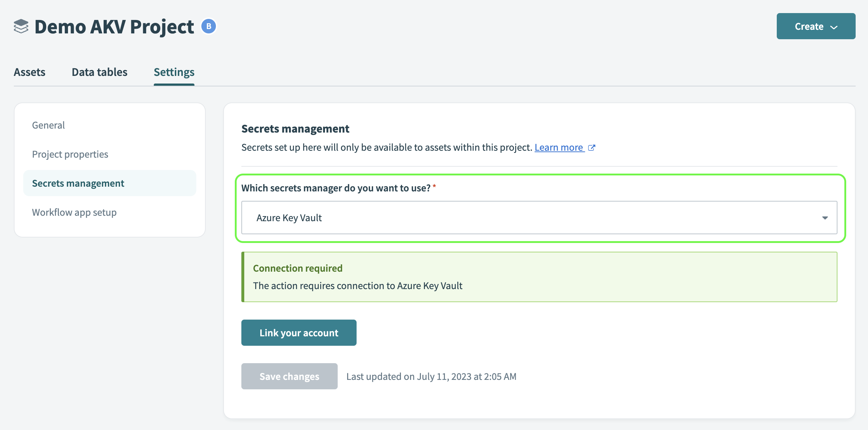Click the red required asterisk indicator
The height and width of the screenshot is (430, 868).
click(435, 186)
